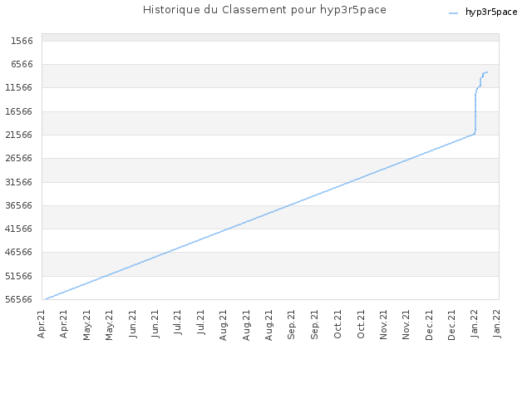The width and height of the screenshot is (532, 399).
Task: Click the steep vertical jump in the rank line
Action: point(475,114)
